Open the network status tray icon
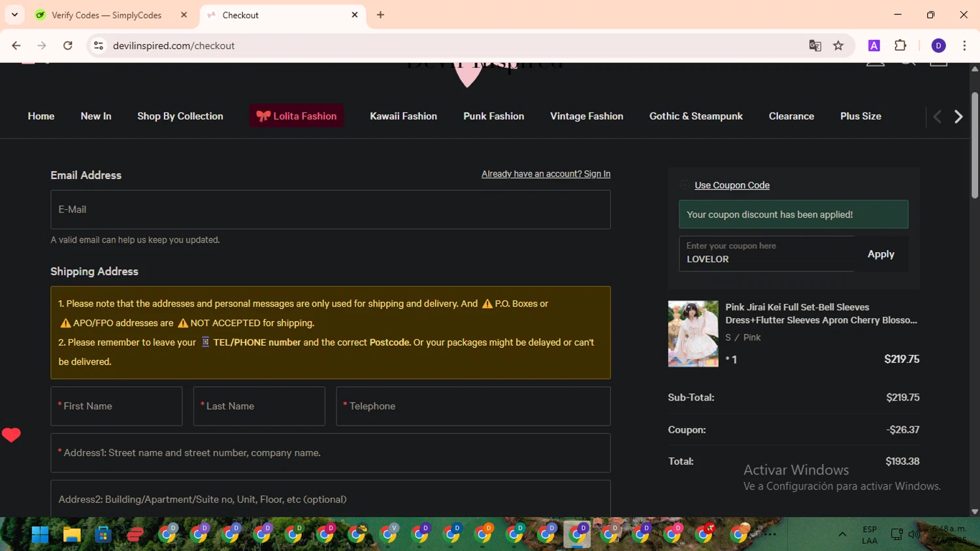Image resolution: width=980 pixels, height=551 pixels. tap(896, 535)
